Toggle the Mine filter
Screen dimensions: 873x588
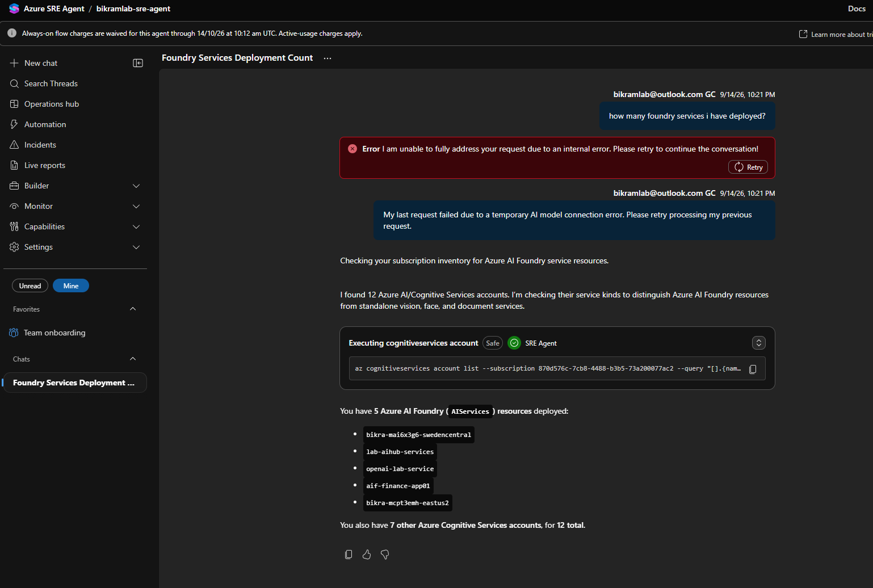click(71, 285)
